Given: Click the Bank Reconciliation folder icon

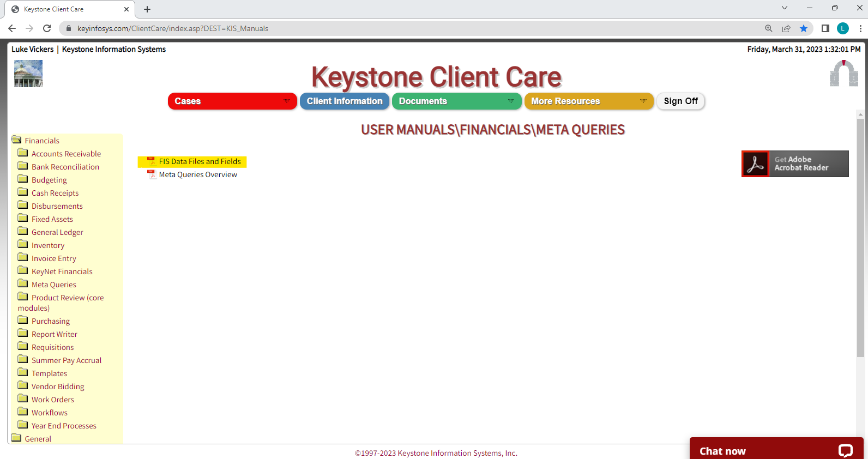Looking at the screenshot, I should 23,166.
